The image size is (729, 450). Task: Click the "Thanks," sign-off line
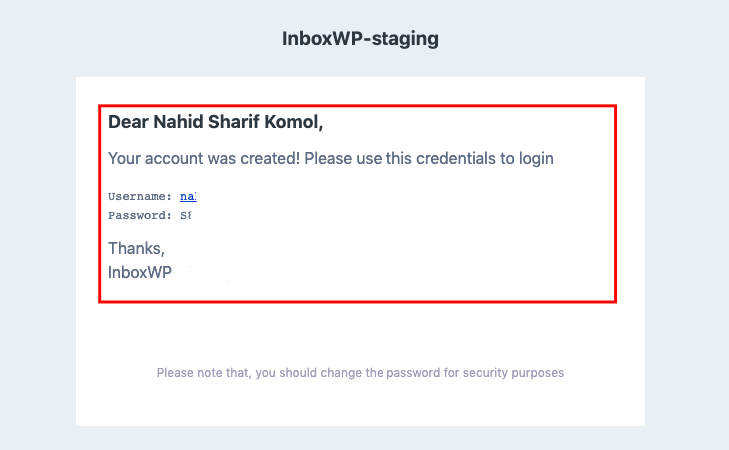pyautogui.click(x=136, y=248)
